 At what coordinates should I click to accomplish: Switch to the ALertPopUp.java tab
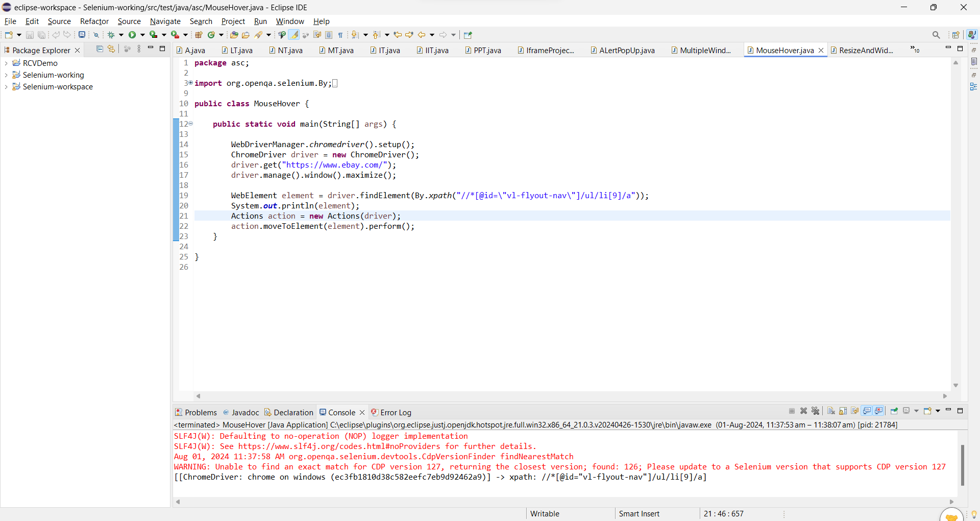click(626, 50)
